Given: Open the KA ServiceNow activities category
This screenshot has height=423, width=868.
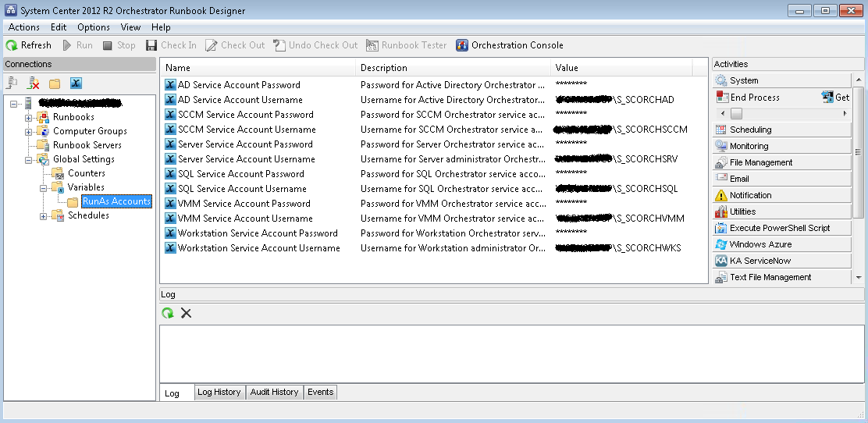Looking at the screenshot, I should (x=781, y=261).
